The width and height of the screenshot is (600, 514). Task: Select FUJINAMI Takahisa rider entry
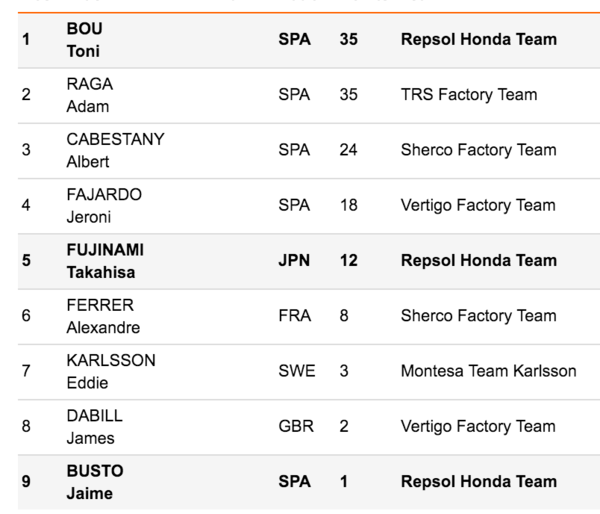(105, 261)
